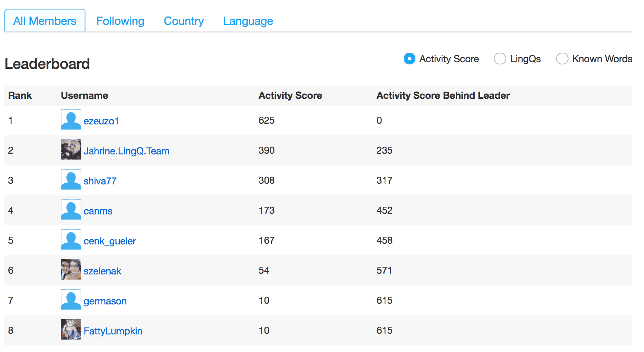Select the LingQs radio button
This screenshot has height=352, width=644.
(500, 59)
